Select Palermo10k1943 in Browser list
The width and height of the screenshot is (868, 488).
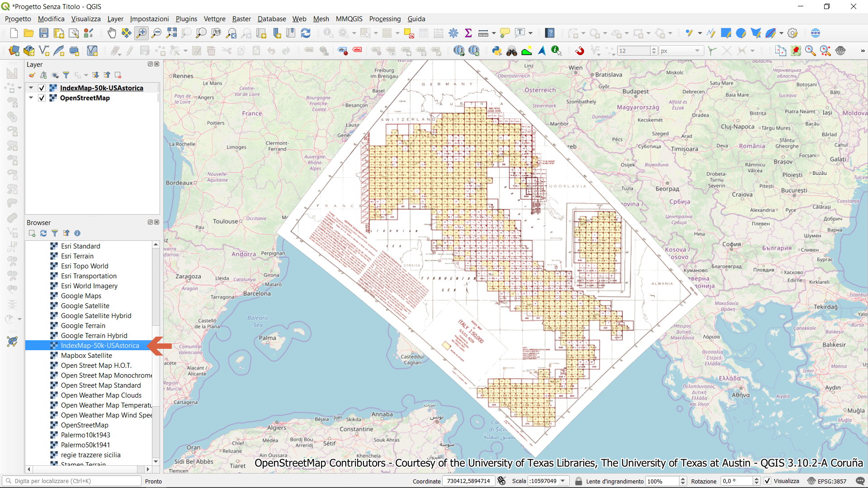(x=85, y=435)
